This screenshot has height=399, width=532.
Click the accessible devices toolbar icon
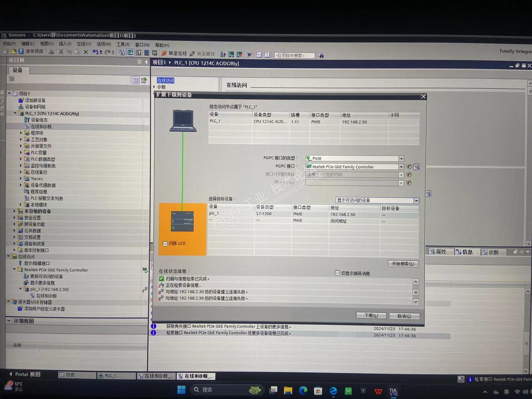pos(223,54)
